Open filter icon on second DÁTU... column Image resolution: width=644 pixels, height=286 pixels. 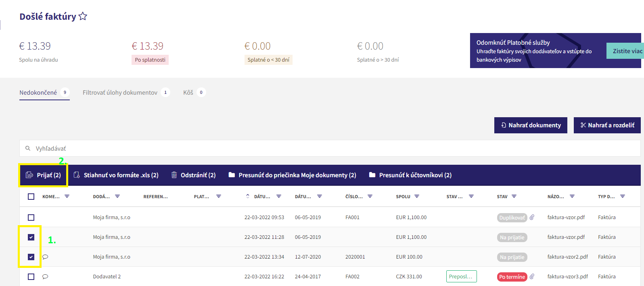point(320,196)
